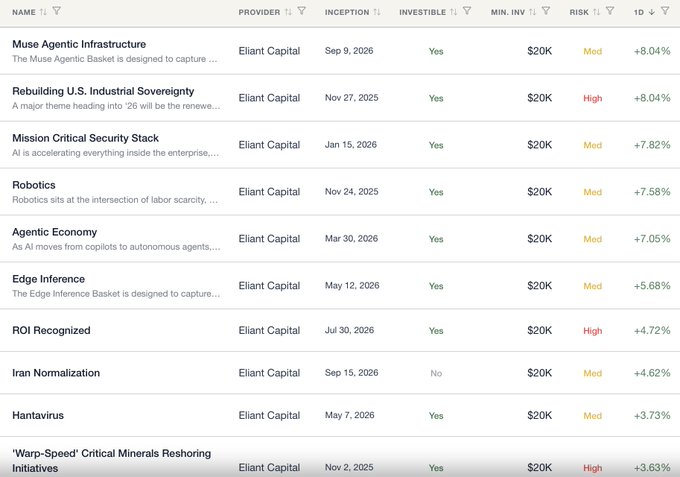Open the Hantavirus basket

click(x=38, y=415)
